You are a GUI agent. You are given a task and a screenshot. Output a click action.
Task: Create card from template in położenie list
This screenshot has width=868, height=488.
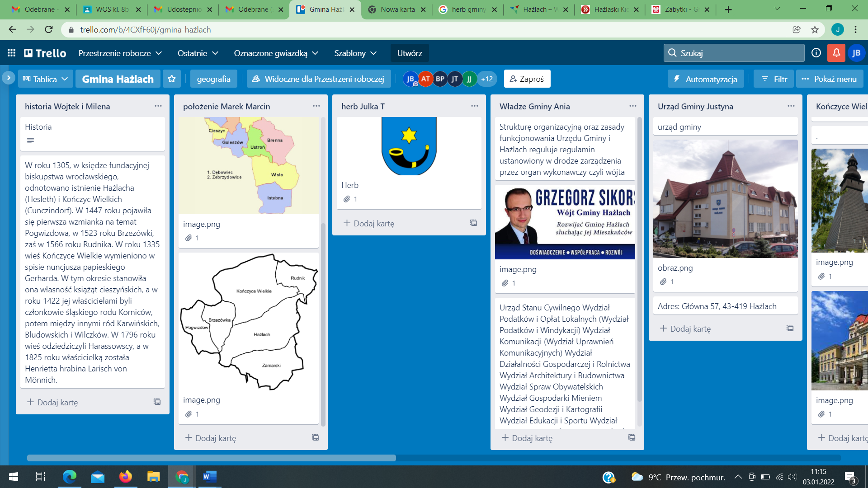click(315, 437)
